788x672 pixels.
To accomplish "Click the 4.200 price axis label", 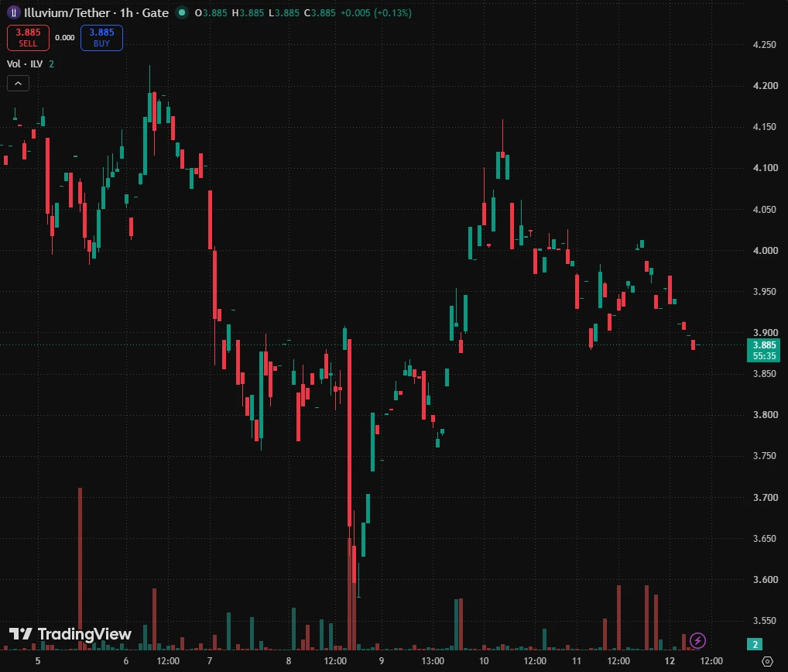I will pos(765,86).
